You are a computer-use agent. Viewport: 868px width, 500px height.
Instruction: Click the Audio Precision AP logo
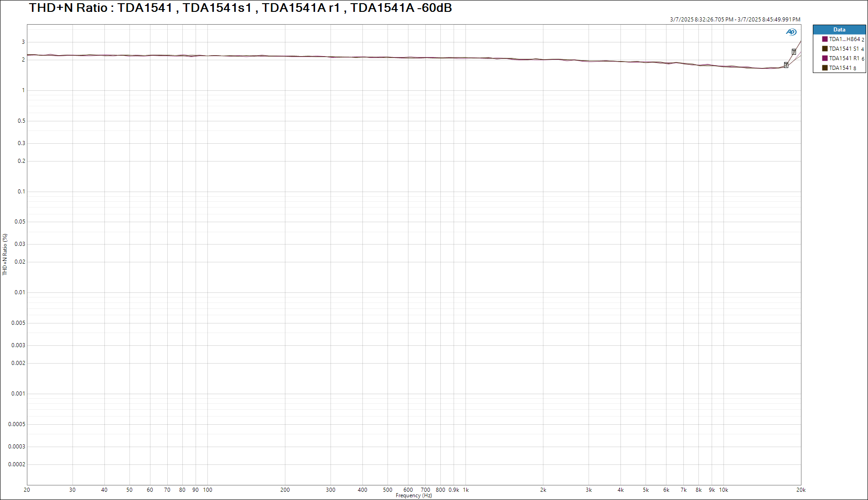pos(791,32)
